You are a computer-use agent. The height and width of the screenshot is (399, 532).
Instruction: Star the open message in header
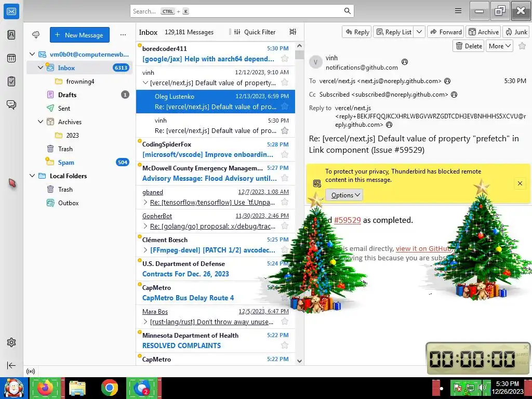point(522,46)
